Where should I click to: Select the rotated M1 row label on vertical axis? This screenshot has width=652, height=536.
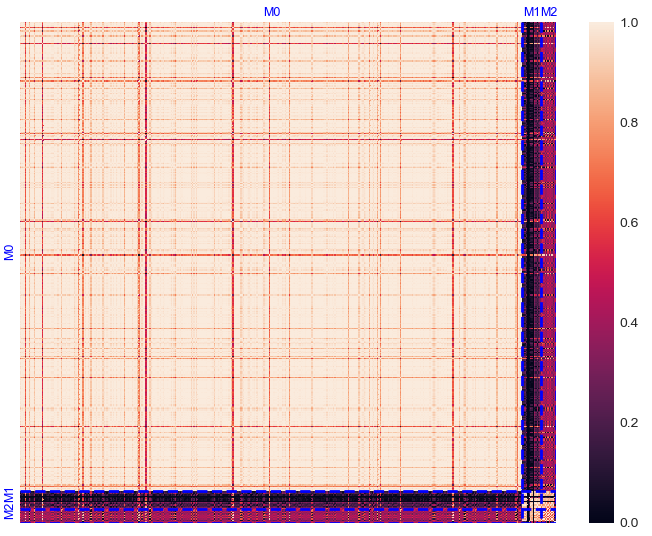9,496
